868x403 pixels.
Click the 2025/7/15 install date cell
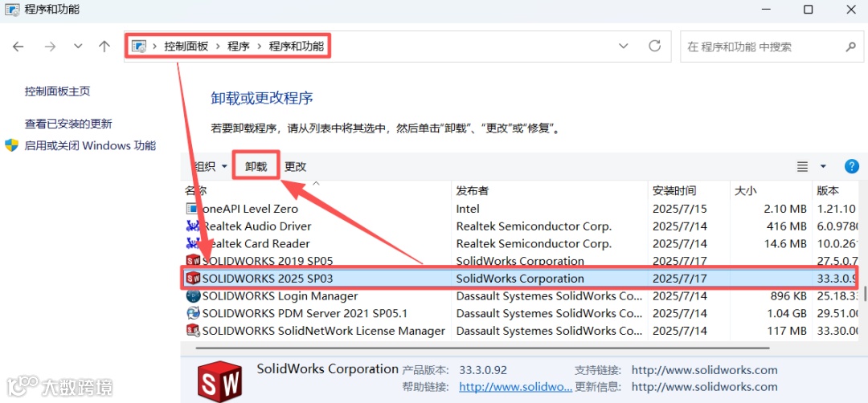click(680, 209)
